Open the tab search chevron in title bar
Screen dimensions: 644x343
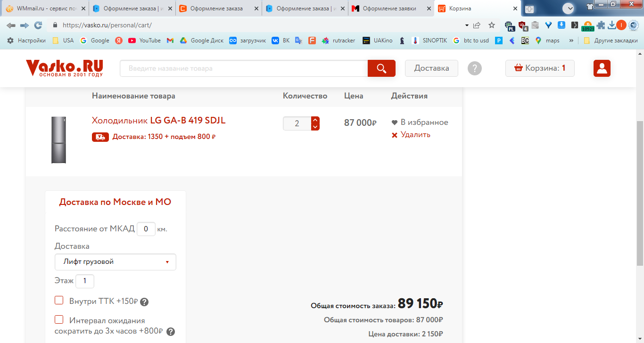tap(568, 8)
